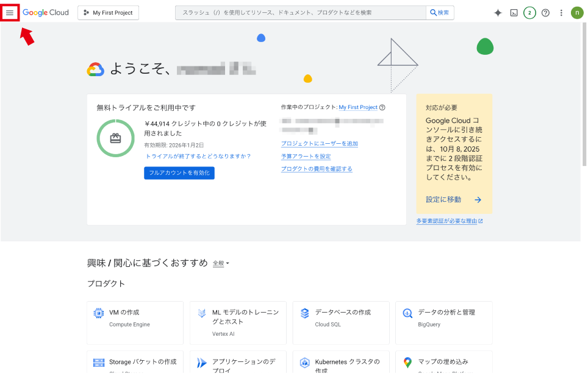The width and height of the screenshot is (588, 376).
Task: Expand the 全般 interest dropdown
Action: pyautogui.click(x=221, y=263)
